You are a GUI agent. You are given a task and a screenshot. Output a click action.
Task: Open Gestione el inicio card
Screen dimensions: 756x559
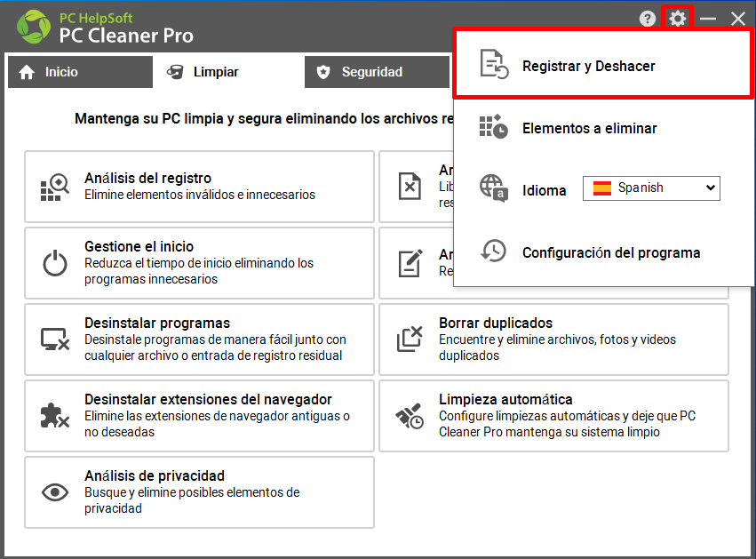click(x=199, y=263)
